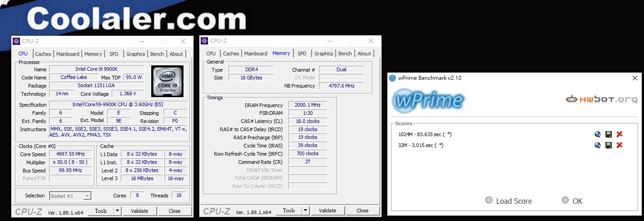
Task: Click Close button in Memory CPU-Z window
Action: (x=362, y=211)
